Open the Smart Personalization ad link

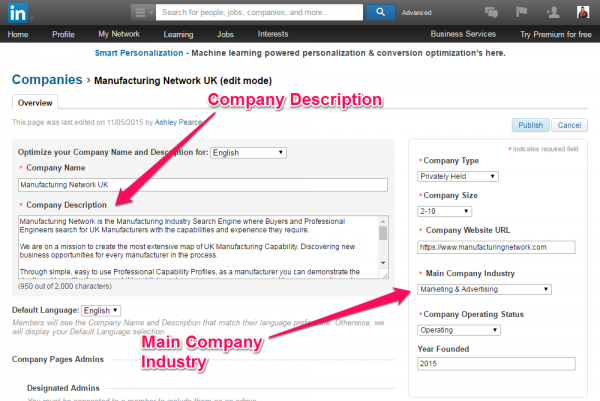tap(139, 53)
